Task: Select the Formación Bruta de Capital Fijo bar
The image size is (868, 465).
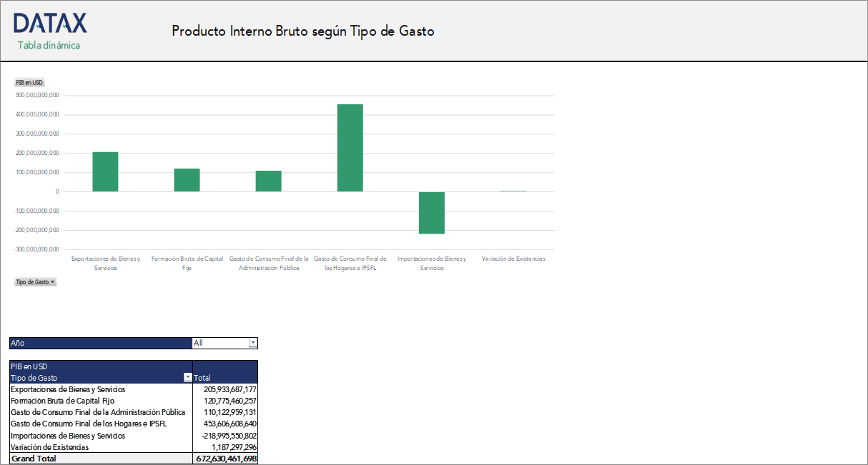Action: (x=186, y=179)
